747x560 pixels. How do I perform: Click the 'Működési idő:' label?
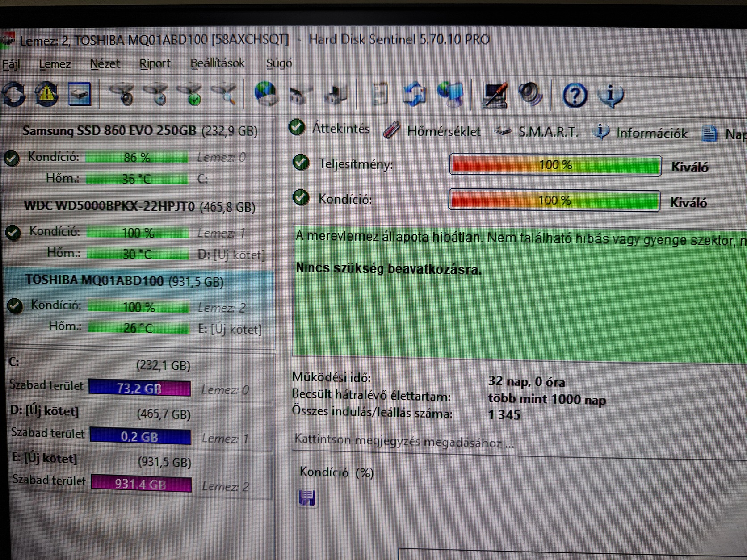(331, 377)
